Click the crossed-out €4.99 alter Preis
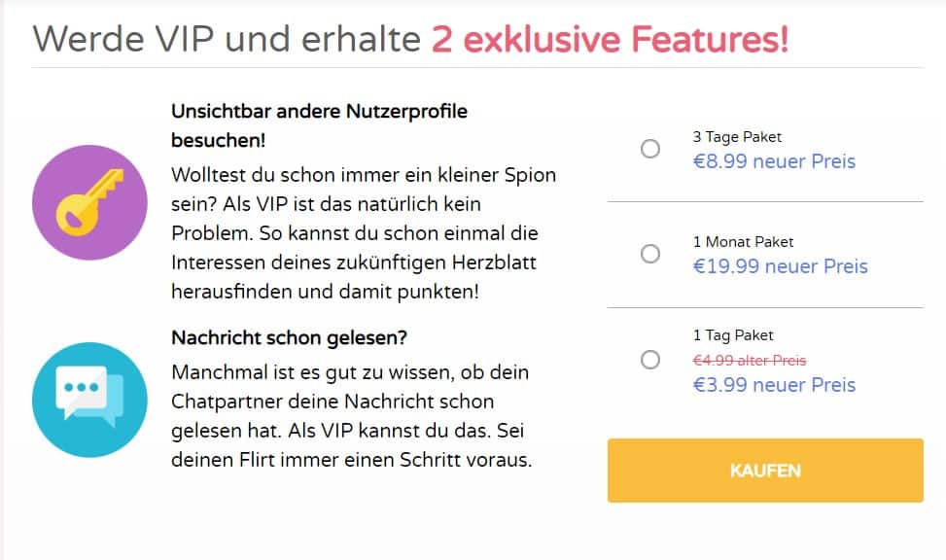 (750, 361)
